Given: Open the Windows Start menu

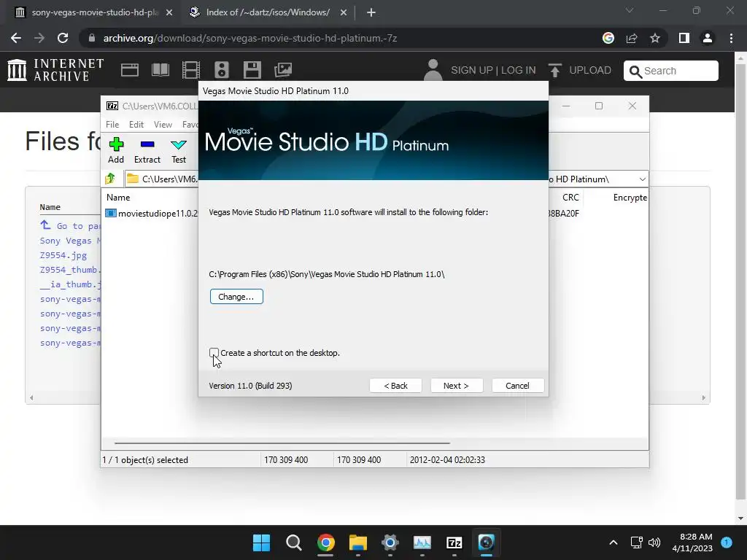Looking at the screenshot, I should 261,542.
